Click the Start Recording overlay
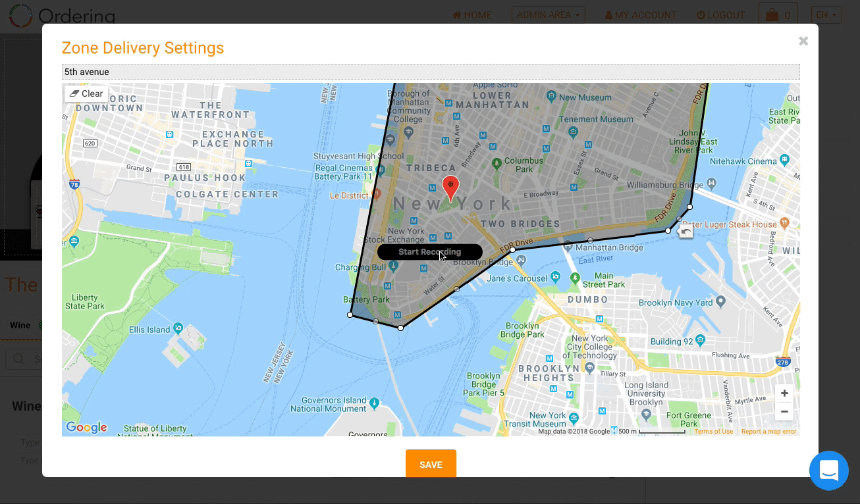Image resolution: width=860 pixels, height=504 pixels. [x=429, y=252]
